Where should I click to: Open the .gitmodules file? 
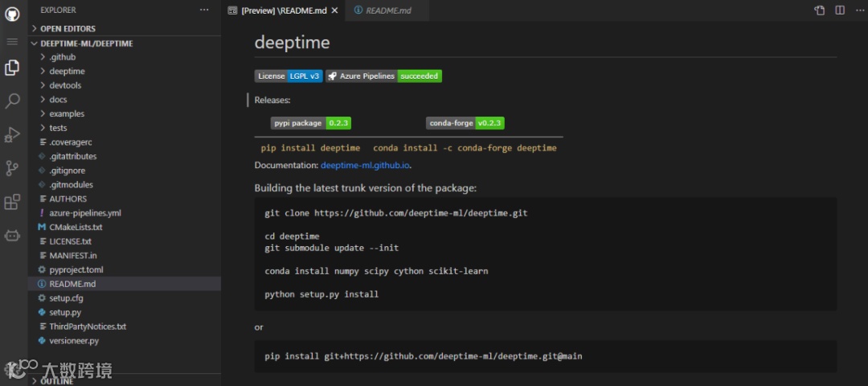tap(125, 184)
